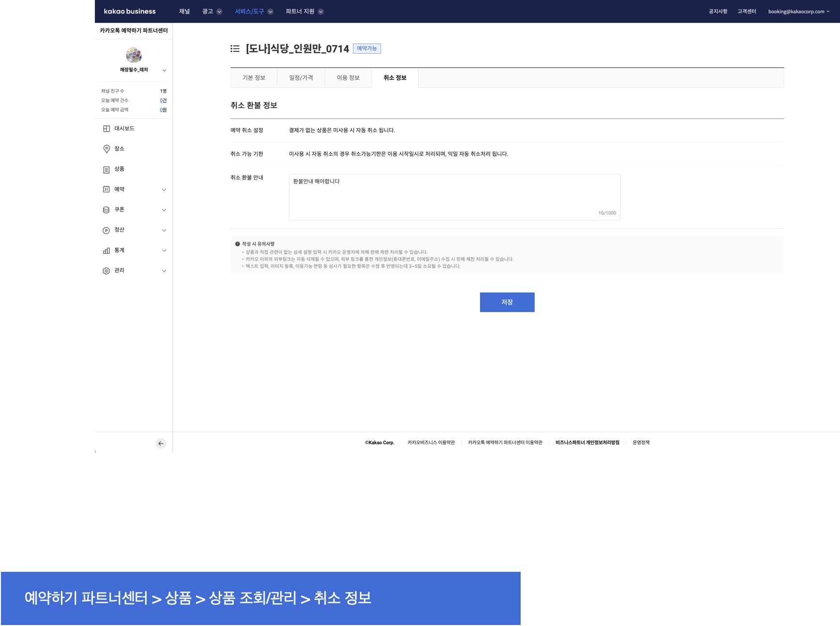Click the blue 저장 button

click(507, 302)
